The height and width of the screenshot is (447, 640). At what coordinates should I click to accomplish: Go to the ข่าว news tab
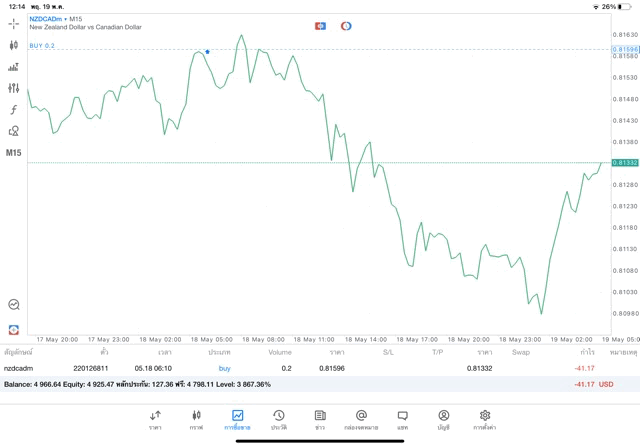point(319,420)
